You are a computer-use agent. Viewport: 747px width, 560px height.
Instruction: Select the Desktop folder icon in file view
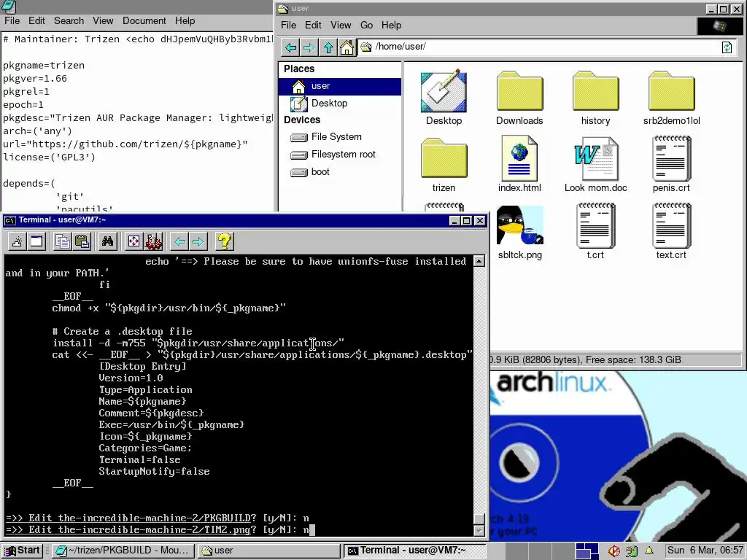point(444,98)
